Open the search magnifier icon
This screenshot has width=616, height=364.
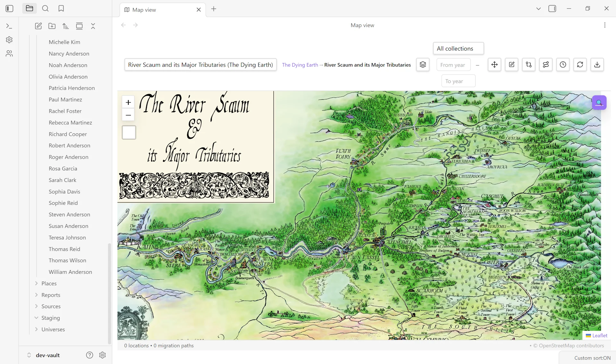46,9
